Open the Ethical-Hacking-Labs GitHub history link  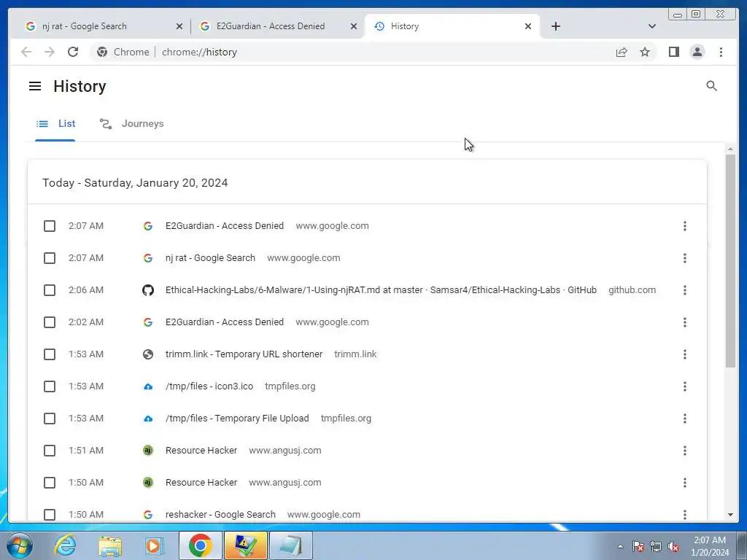coord(381,290)
